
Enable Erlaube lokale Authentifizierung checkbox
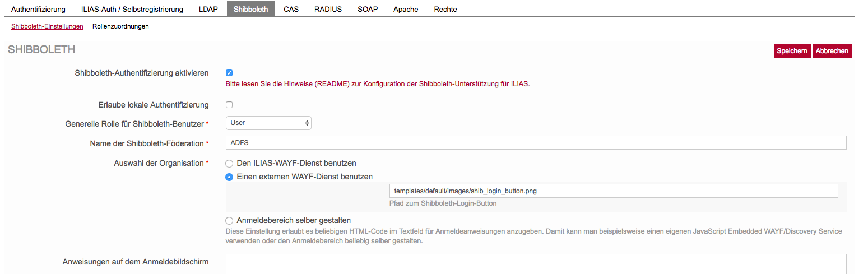(x=229, y=105)
